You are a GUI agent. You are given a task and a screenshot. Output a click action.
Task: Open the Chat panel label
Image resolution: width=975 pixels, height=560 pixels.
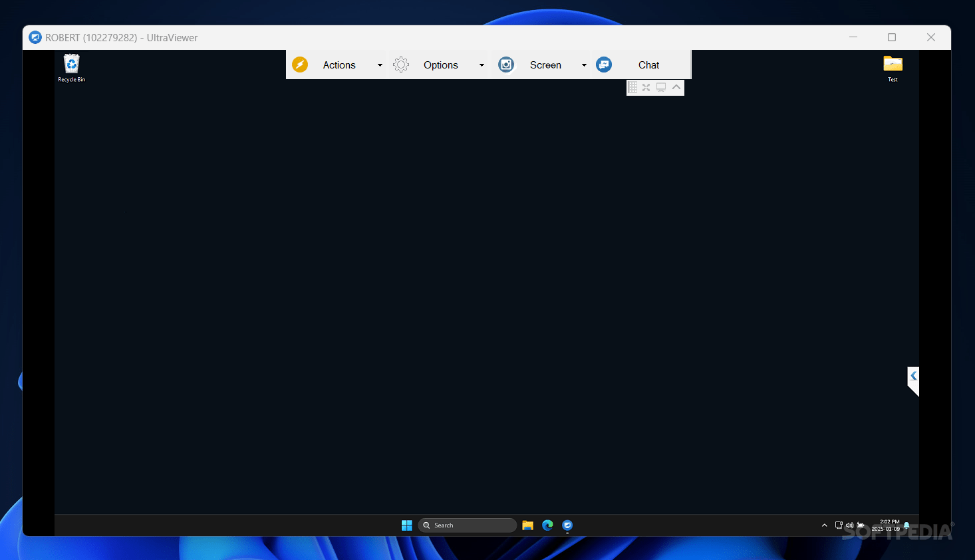pos(648,65)
